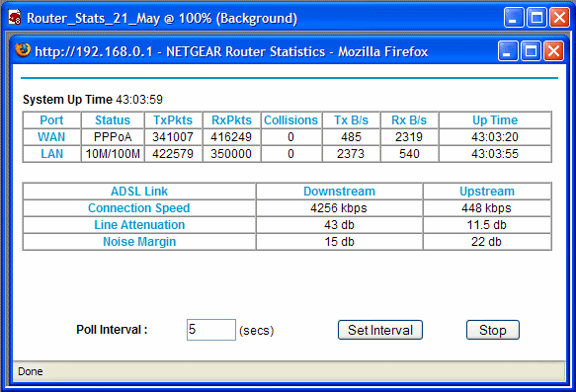Click the Done status bar text
Screen dimensions: 576x392
31,371
